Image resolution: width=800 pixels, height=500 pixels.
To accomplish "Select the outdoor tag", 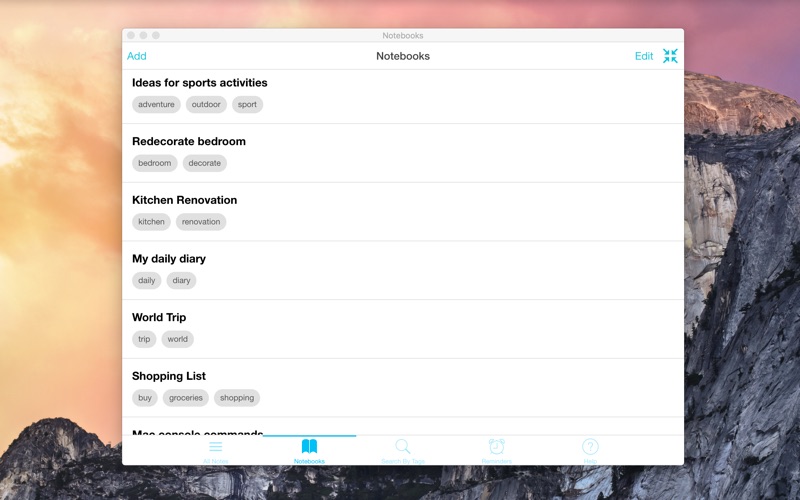I will [206, 105].
